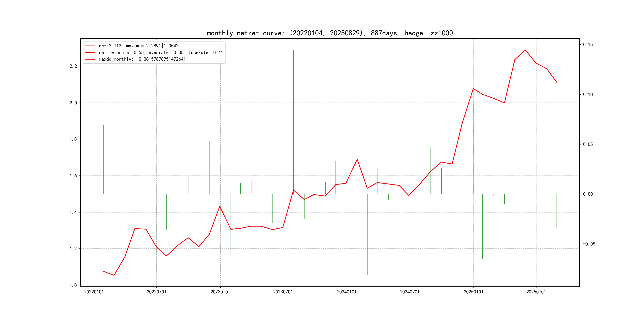644x322 pixels.
Task: Click the right y-axis tick label '0.10'
Action: click(x=588, y=94)
